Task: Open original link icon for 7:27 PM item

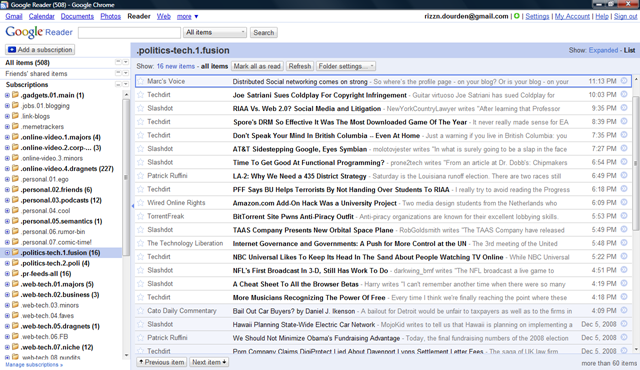Action: [624, 148]
